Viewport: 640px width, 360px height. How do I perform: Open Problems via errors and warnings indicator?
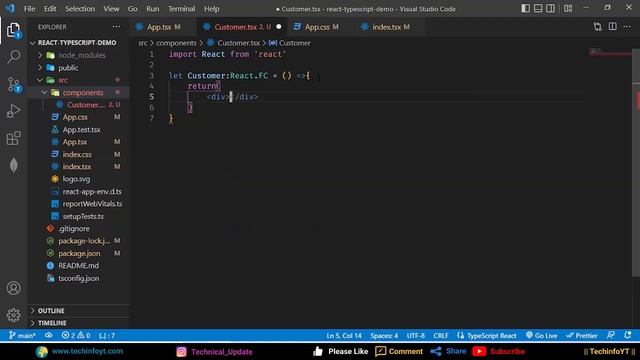76,336
